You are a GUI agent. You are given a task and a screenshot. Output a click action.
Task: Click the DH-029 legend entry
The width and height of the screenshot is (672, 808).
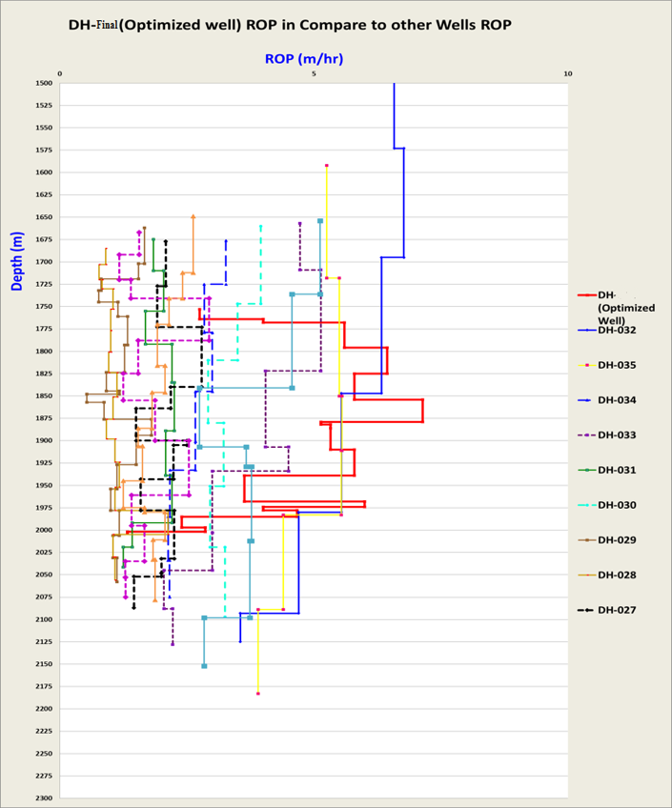point(617,540)
